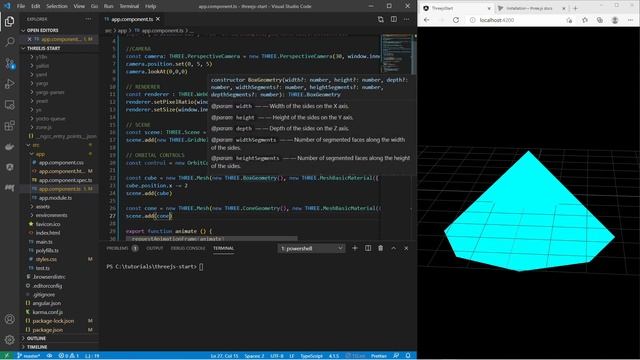
Task: Open the Remote Explorer view
Action: (9, 105)
